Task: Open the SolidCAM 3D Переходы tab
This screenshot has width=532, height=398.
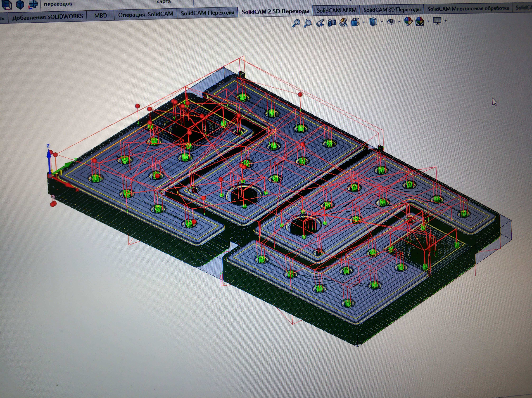Action: coord(392,10)
